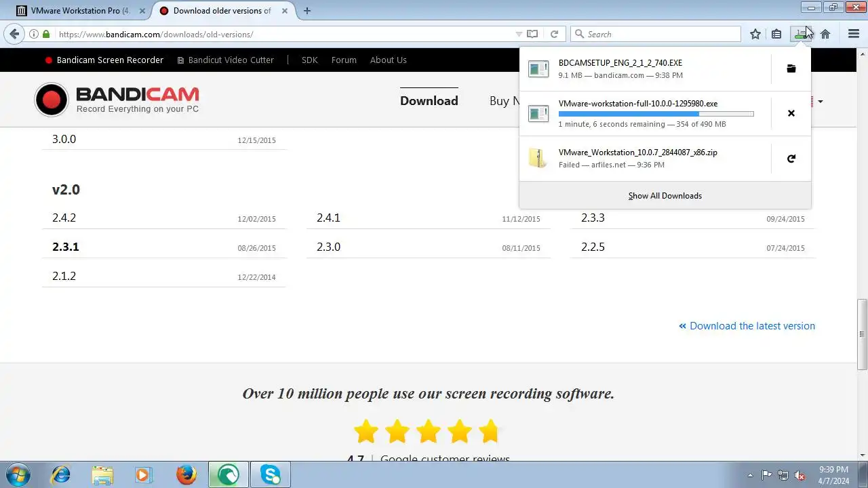Click network tray icon
Screen dimensions: 868x488
[783, 475]
